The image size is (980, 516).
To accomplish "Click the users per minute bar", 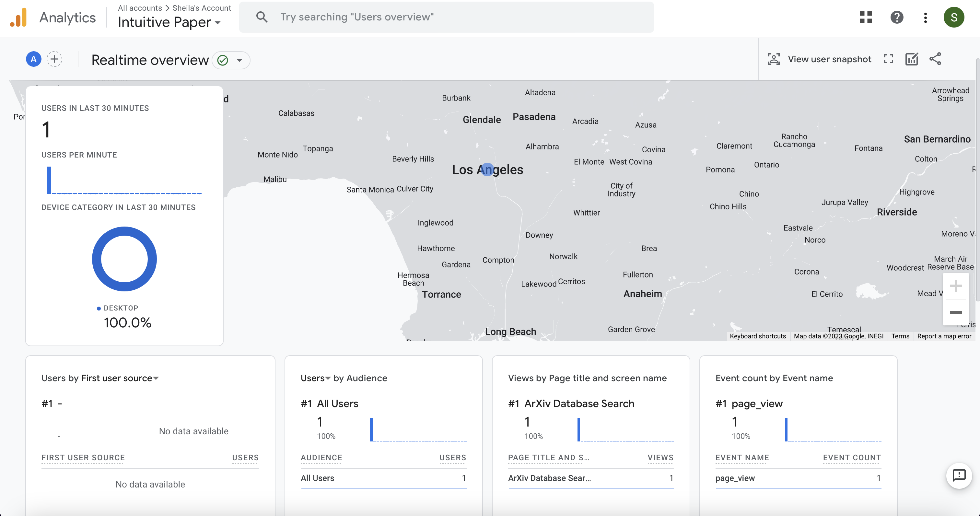I will click(49, 180).
